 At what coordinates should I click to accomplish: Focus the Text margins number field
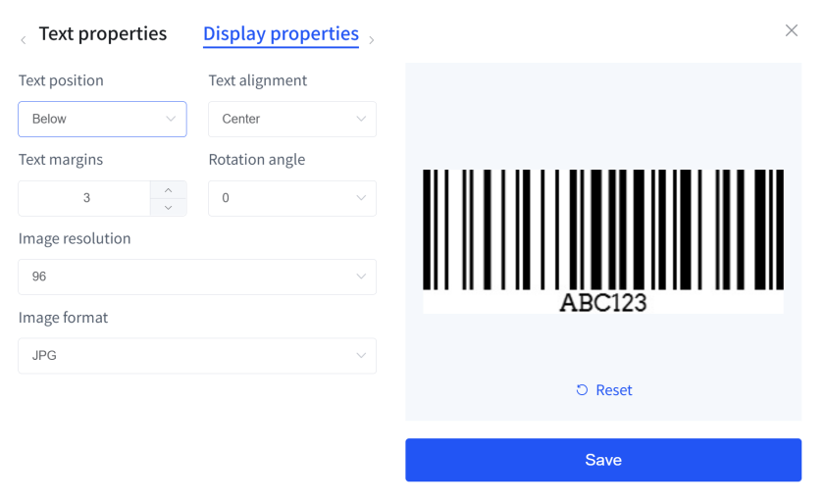(86, 198)
